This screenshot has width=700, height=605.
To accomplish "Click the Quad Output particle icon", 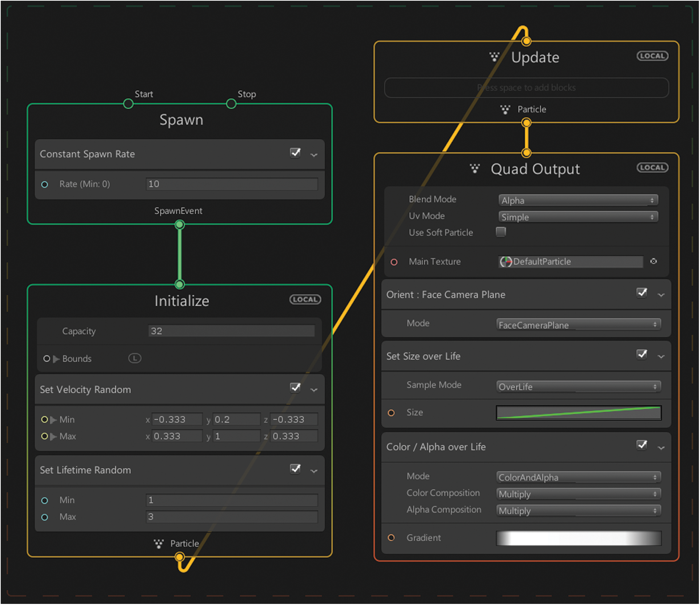I will (475, 168).
